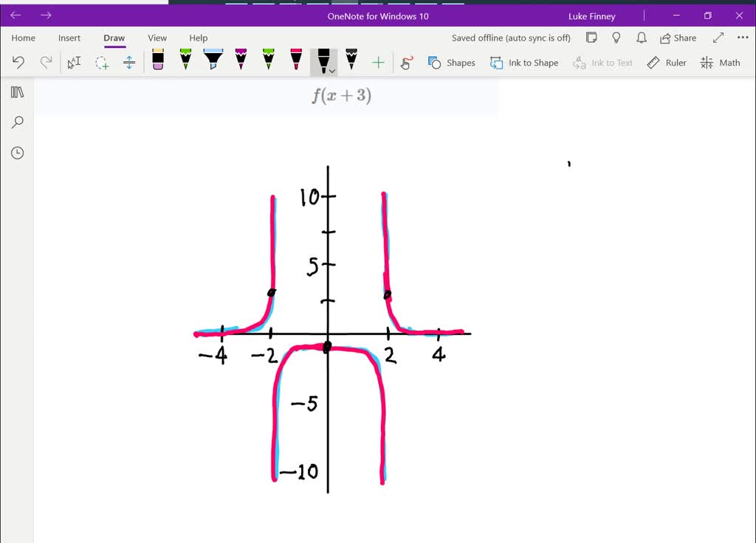
Task: Select the purple pen
Action: click(x=241, y=62)
